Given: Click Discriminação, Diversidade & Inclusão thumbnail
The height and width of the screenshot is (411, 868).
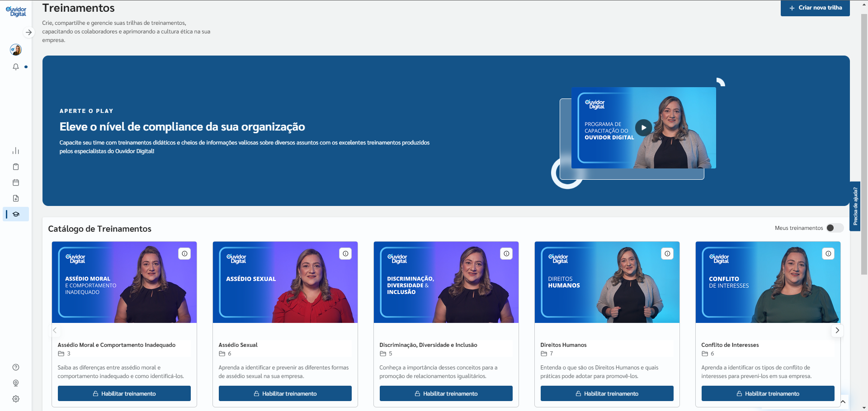Looking at the screenshot, I should click(x=446, y=282).
